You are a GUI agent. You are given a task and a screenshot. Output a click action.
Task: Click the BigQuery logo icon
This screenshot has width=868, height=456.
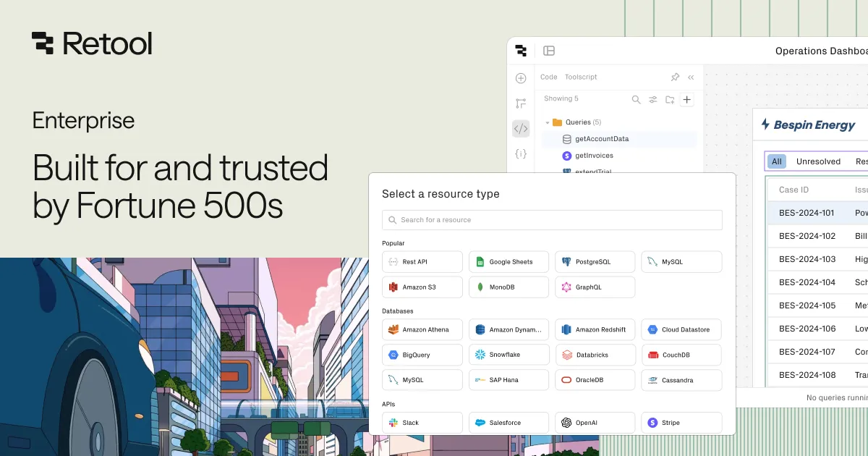tap(393, 355)
